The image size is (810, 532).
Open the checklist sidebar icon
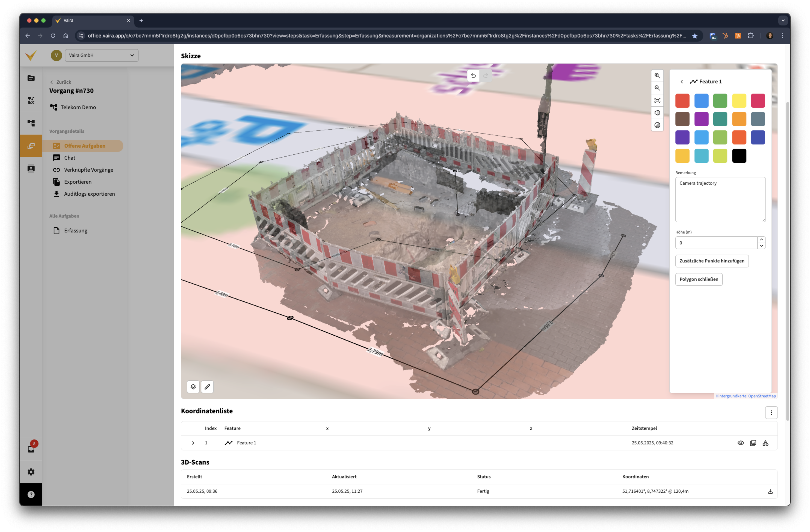coord(31,101)
